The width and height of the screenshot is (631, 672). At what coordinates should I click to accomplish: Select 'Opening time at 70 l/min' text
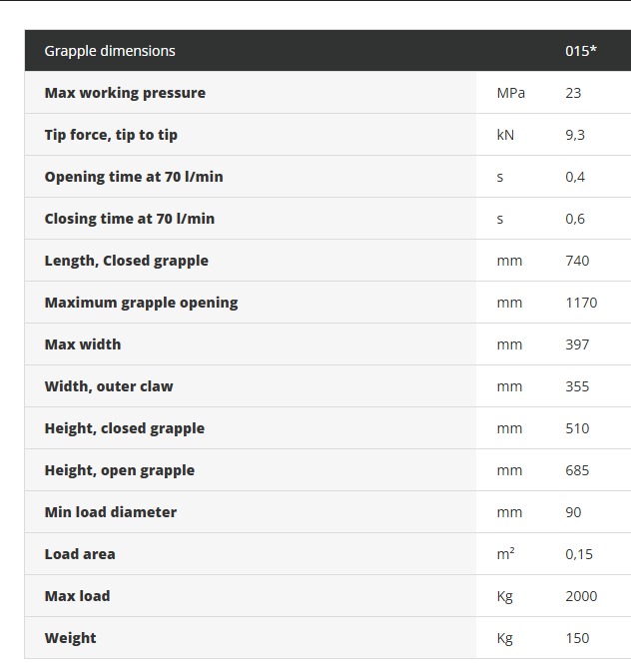click(134, 177)
